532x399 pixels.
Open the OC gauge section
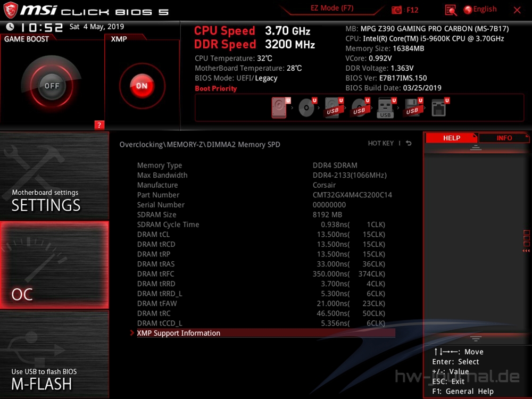tap(54, 265)
